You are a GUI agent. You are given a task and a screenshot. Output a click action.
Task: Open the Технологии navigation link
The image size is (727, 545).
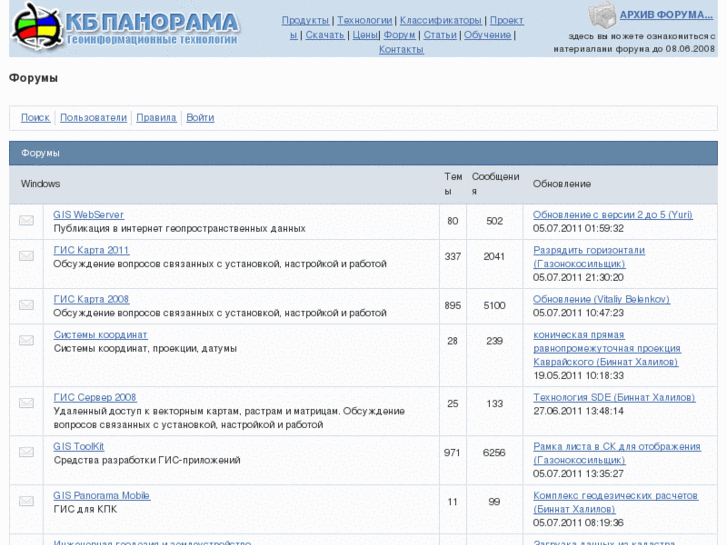pos(364,20)
